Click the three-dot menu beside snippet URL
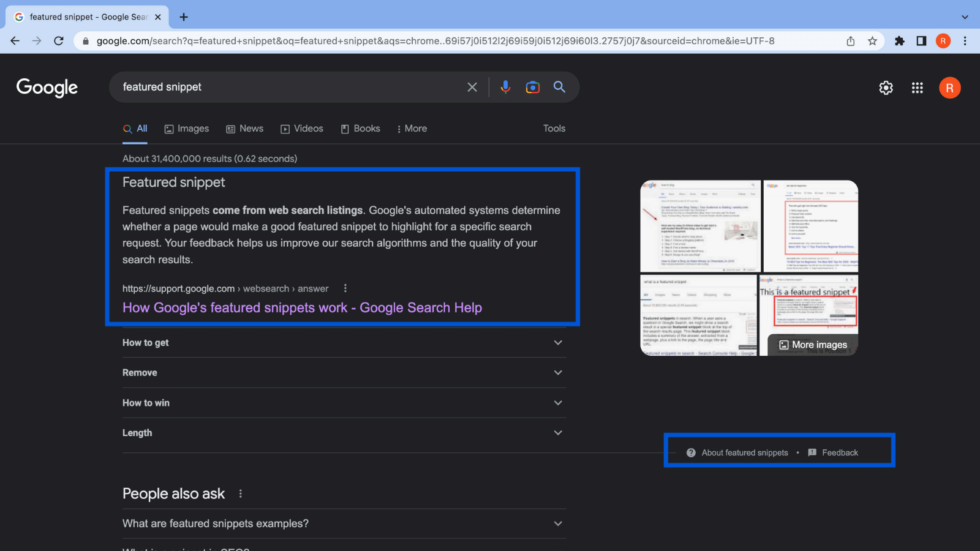The height and width of the screenshot is (551, 980). (346, 288)
